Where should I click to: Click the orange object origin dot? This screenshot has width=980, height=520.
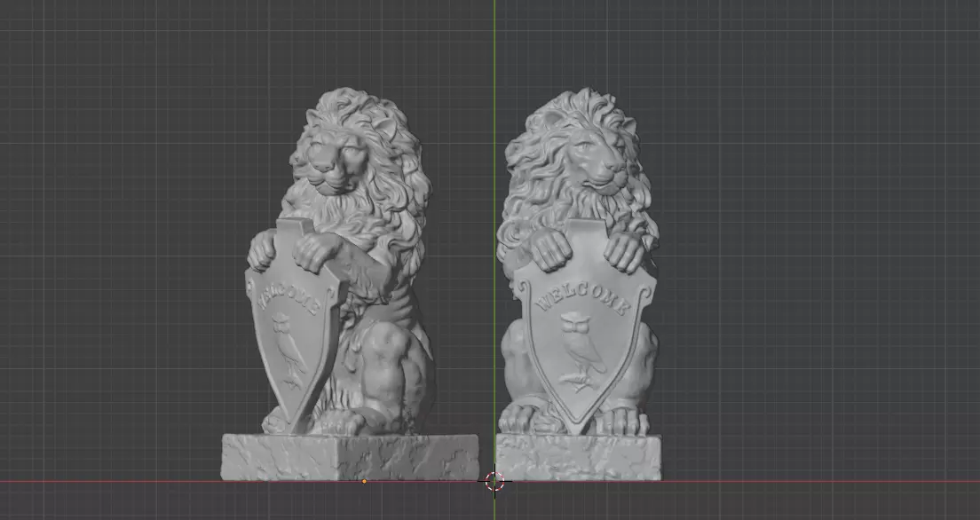(364, 481)
